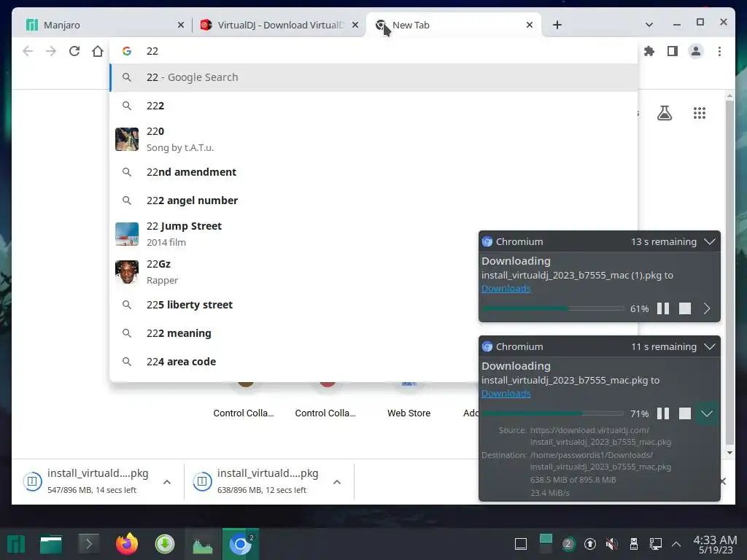
Task: Open the system monitor taskbar icon
Action: click(203, 545)
